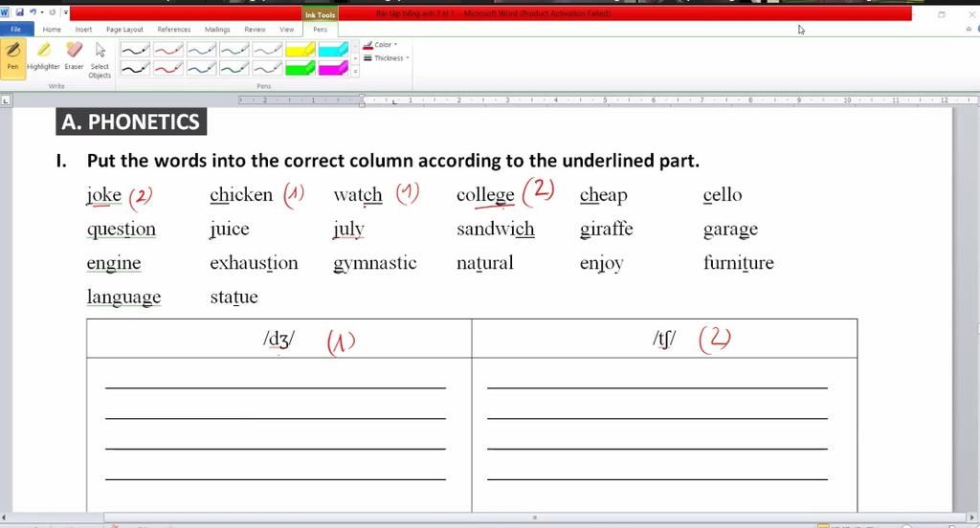980x528 pixels.
Task: Click the indent marker on horizontal ruler
Action: point(362,100)
